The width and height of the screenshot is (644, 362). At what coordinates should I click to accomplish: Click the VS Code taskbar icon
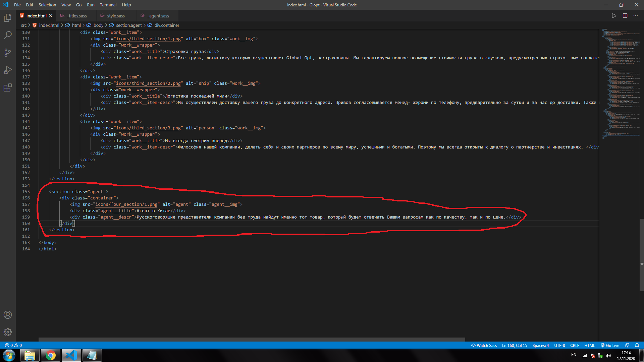pyautogui.click(x=71, y=355)
